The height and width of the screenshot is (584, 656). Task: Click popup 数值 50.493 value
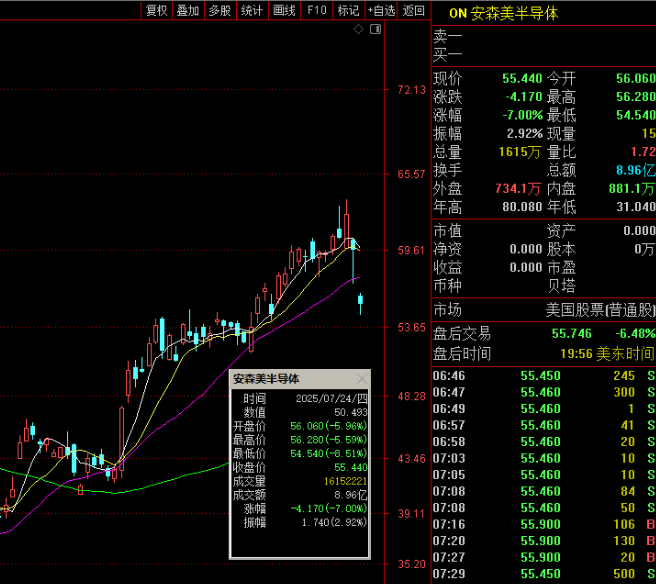[x=351, y=412]
